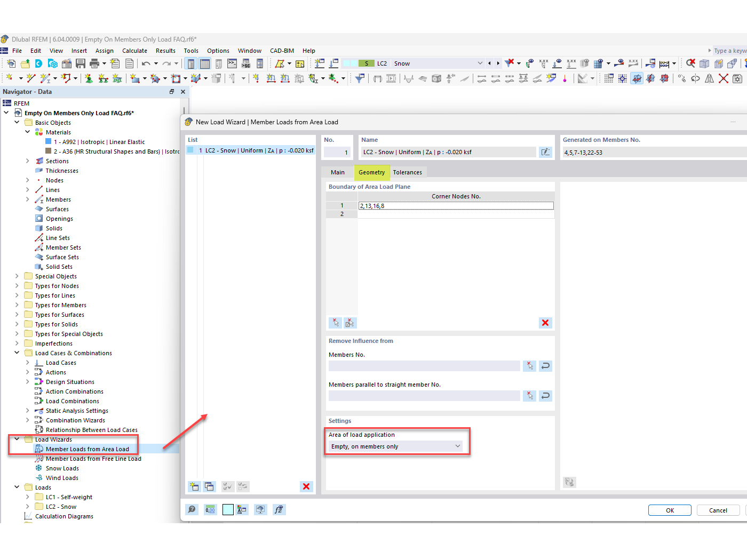Save the project using the Save toolbar icon
Screen dimensions: 747x560
[81, 63]
